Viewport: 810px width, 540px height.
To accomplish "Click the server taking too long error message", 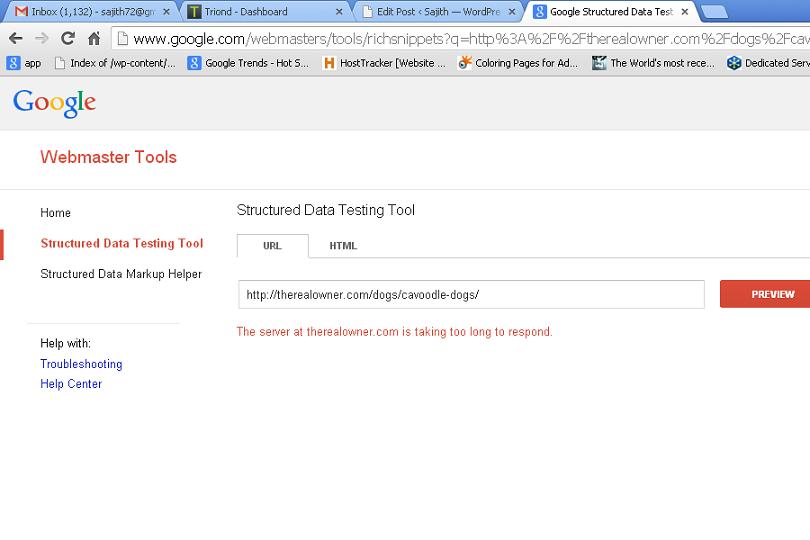I will click(x=394, y=332).
